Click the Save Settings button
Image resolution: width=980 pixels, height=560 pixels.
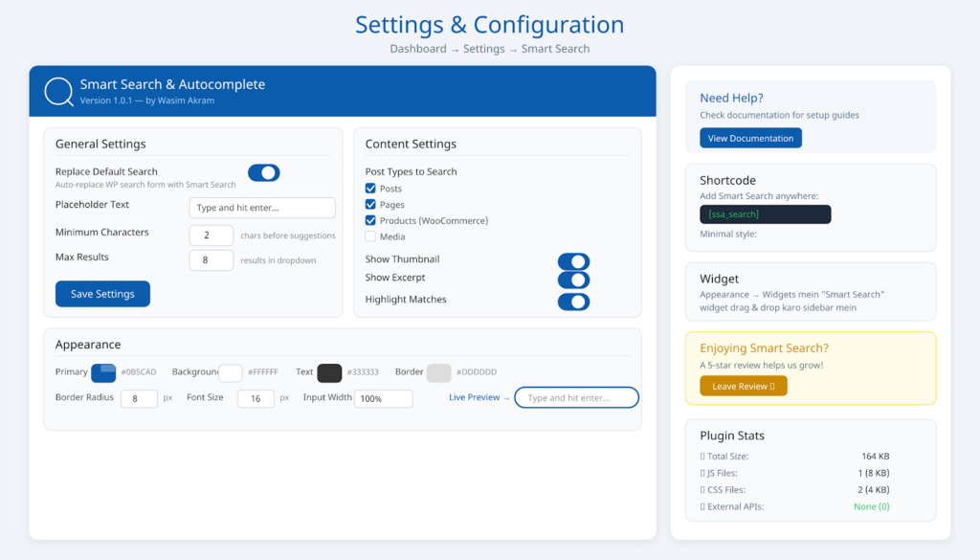[x=102, y=294]
